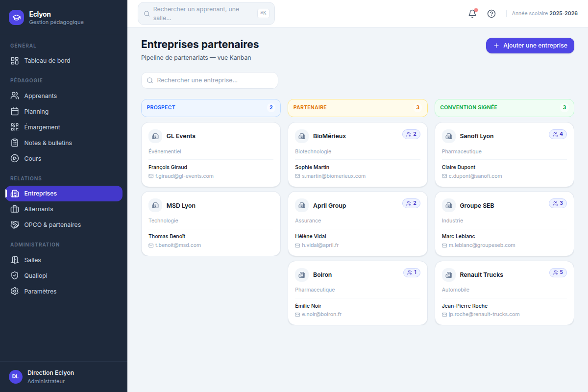Click the global search bar for apprenant
This screenshot has height=392, width=588.
[206, 14]
